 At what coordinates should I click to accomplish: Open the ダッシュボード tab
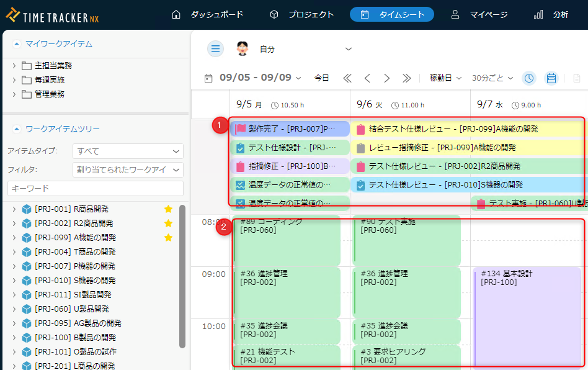point(207,14)
